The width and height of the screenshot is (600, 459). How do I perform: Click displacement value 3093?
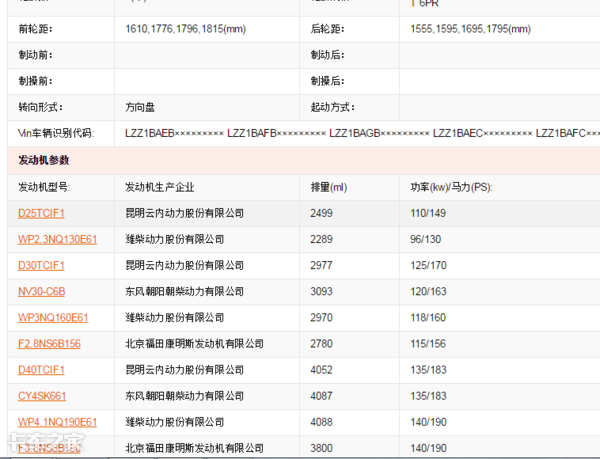[321, 291]
